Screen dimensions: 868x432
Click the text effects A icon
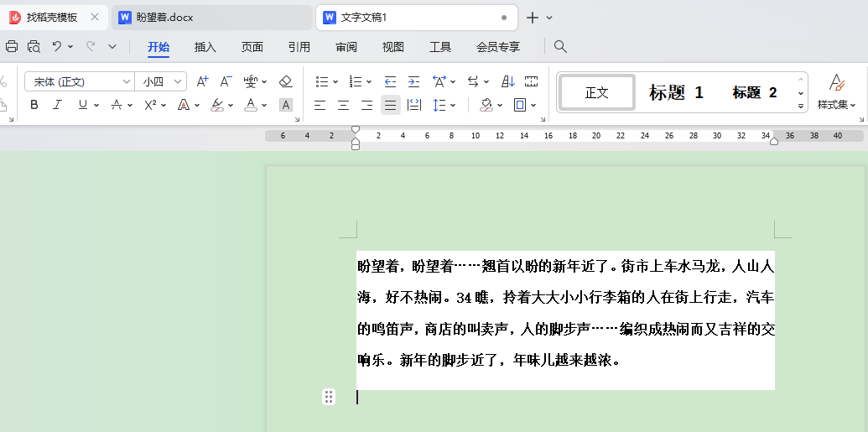tap(184, 105)
